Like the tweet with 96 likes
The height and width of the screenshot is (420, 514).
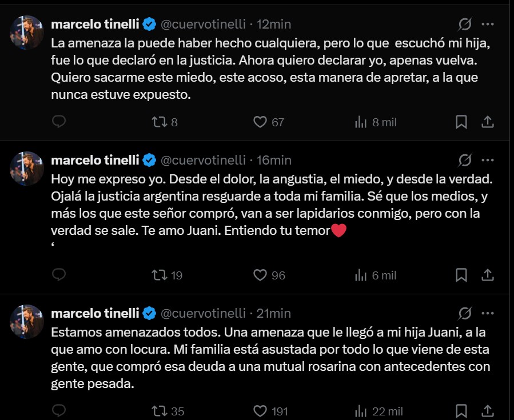click(x=260, y=275)
